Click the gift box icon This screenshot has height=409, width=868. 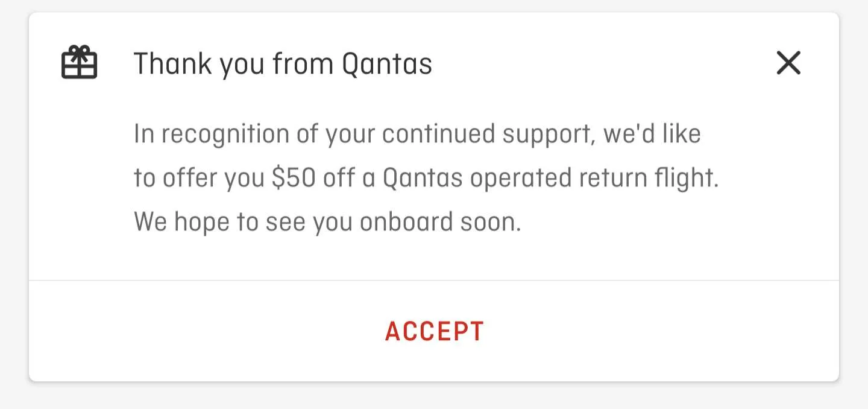(x=79, y=63)
